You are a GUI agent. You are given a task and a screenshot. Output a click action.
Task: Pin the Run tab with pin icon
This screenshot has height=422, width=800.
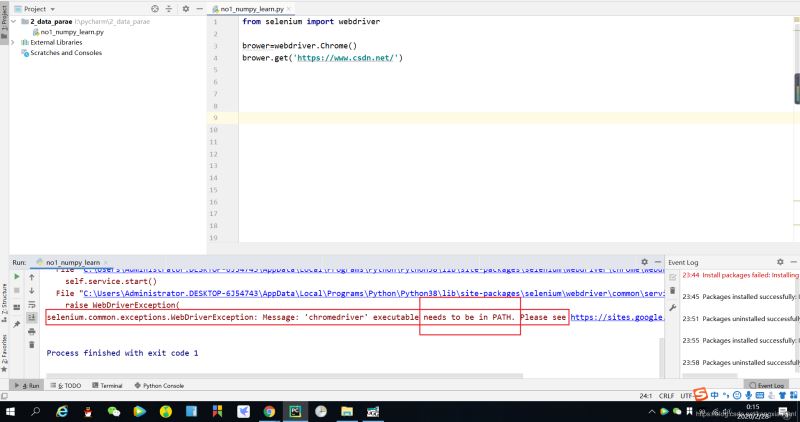point(17,324)
